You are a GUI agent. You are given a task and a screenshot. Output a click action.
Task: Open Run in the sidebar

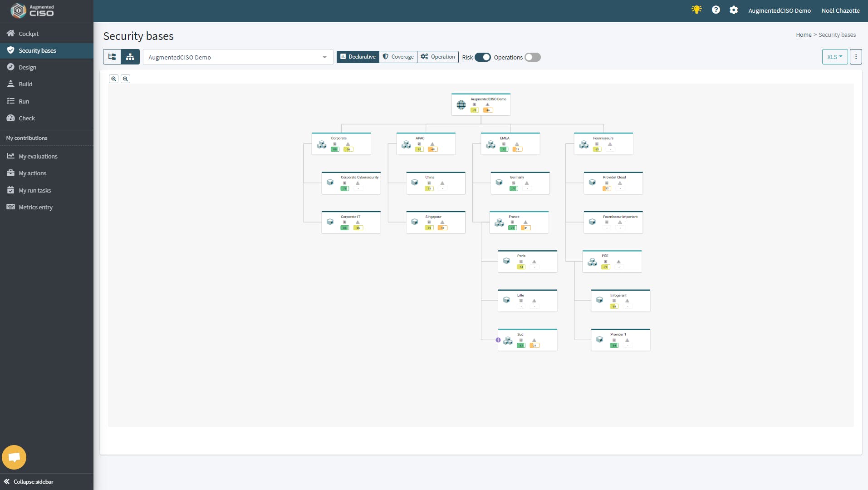tap(47, 101)
